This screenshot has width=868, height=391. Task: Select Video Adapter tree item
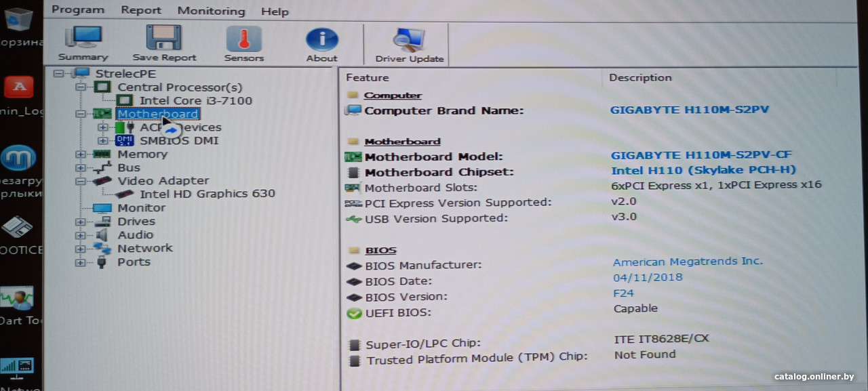[x=163, y=180]
